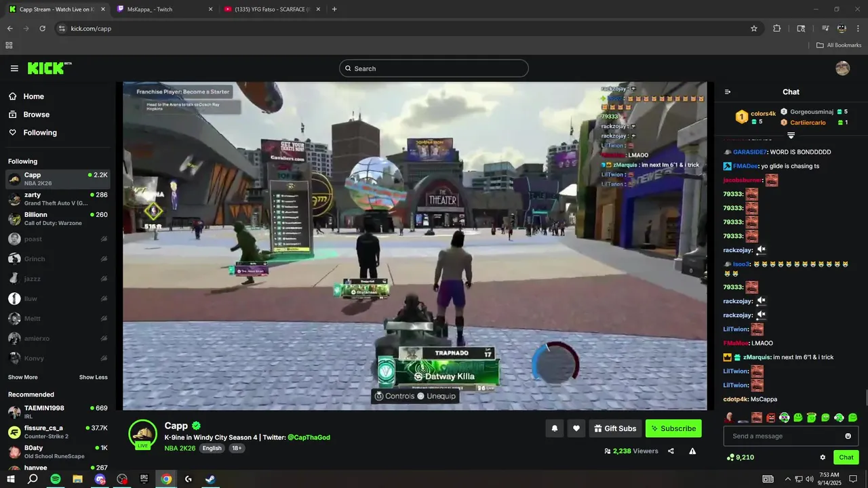The height and width of the screenshot is (488, 868).
Task: Select offline channel poast
Action: pos(58,239)
